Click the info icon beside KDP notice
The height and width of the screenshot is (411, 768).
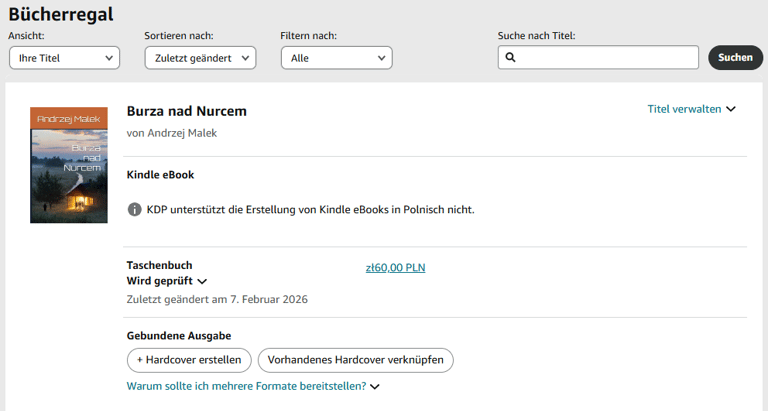point(135,209)
